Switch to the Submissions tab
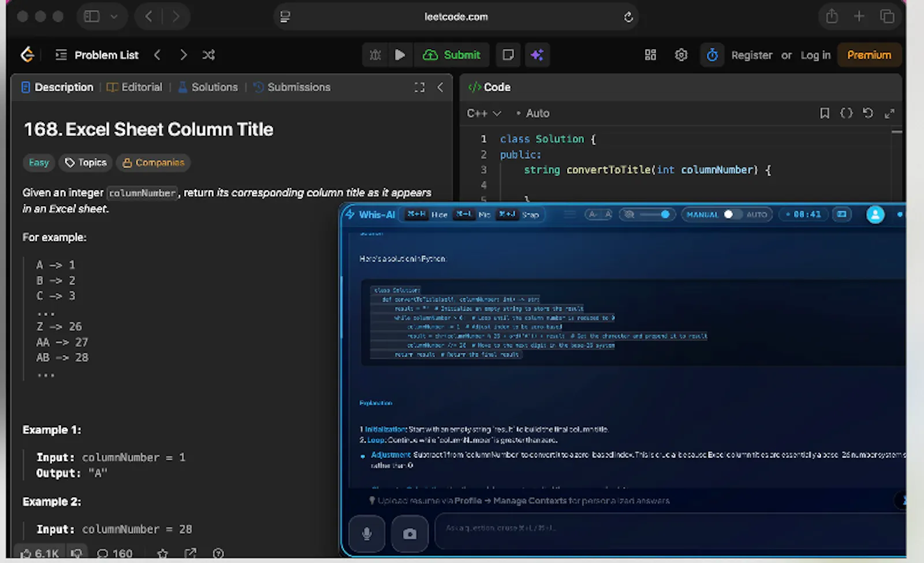 tap(292, 87)
